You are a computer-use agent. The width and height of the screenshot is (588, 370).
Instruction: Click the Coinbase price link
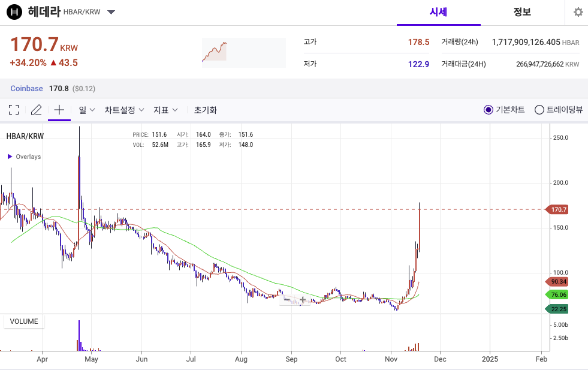tap(26, 89)
